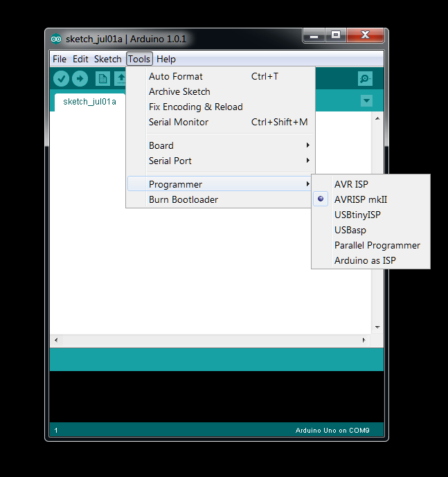Create a new sketch with the New icon
Screen dimensions: 448x477
(102, 79)
